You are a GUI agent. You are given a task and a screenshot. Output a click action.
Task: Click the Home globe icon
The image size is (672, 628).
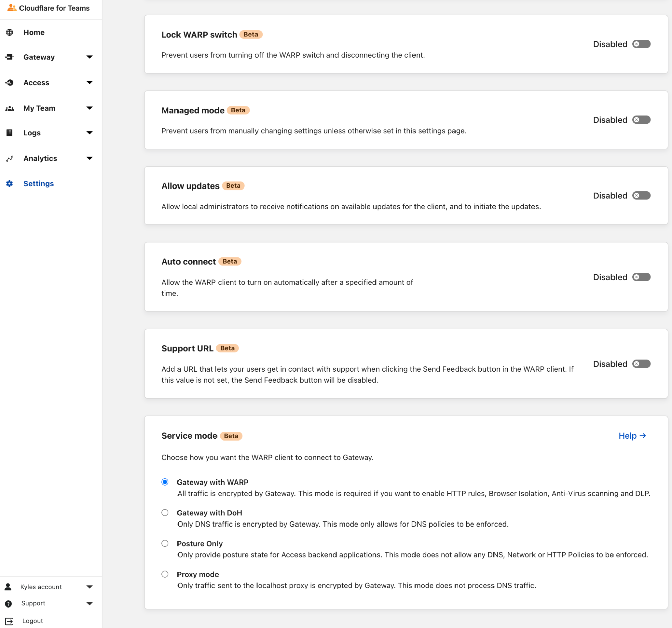coord(9,33)
